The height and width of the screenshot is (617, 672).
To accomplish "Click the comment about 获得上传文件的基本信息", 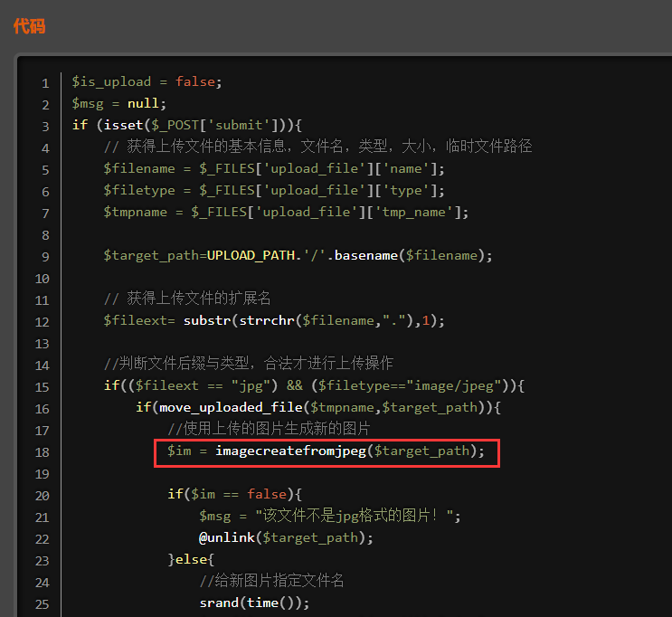I will [x=317, y=147].
